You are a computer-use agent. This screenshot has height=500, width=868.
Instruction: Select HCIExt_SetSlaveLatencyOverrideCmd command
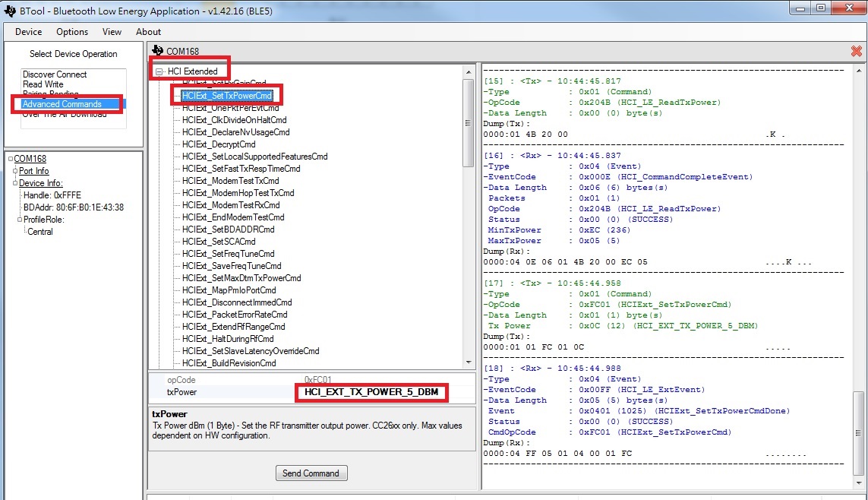(251, 352)
